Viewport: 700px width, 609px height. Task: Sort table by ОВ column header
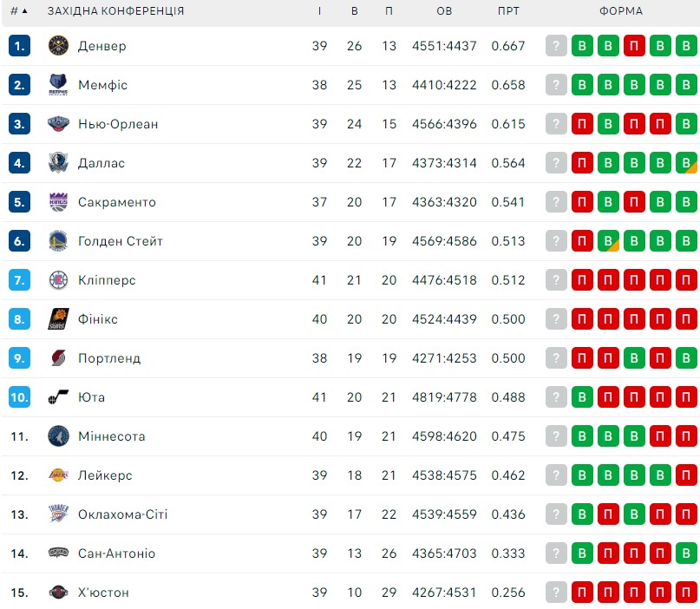coord(444,11)
